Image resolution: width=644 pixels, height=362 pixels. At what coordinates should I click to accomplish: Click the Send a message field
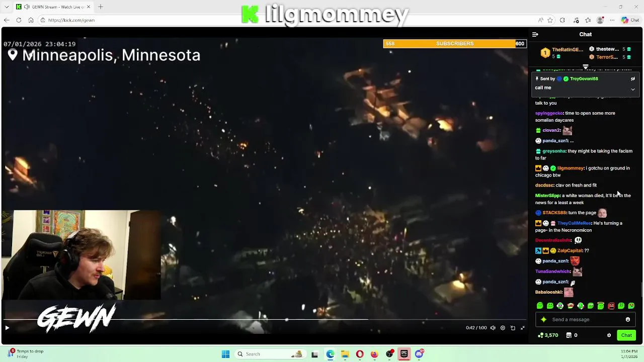tap(586, 319)
